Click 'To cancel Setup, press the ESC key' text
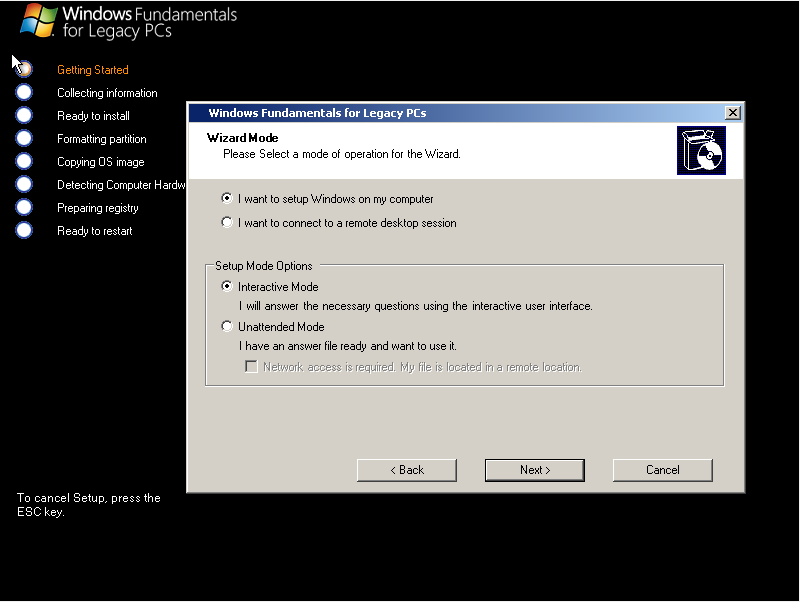 click(x=89, y=505)
